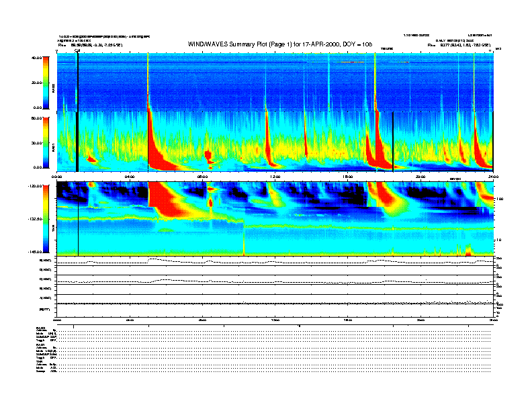This screenshot has height=411, width=532.
Task: Click the Cal marker label above RAD2 panel
Action: point(77,50)
